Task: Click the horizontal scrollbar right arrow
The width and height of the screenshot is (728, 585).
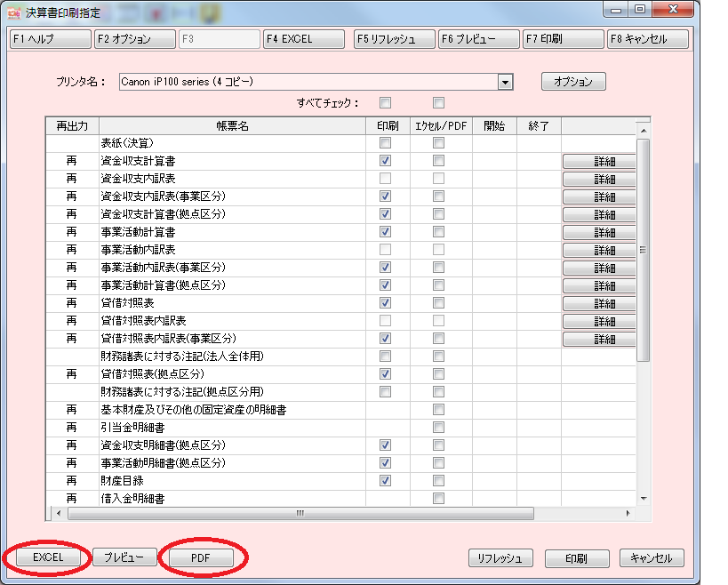Action: click(628, 513)
